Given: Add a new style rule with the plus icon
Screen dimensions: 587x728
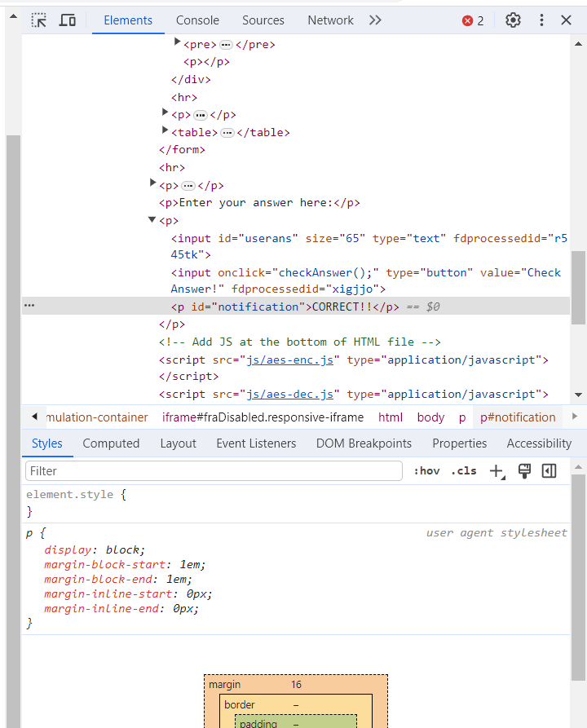Looking at the screenshot, I should 496,470.
